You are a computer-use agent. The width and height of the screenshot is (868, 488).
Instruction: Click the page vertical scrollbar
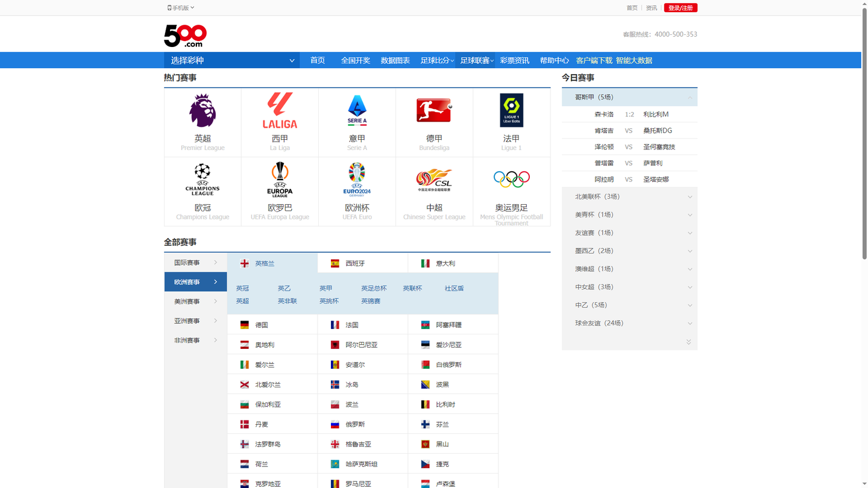point(864,133)
